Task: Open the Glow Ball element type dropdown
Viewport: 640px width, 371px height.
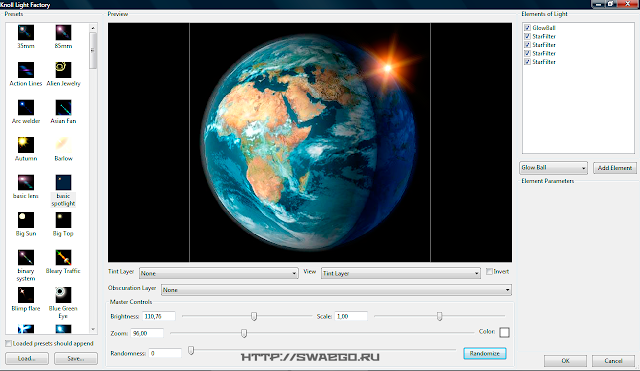Action: pyautogui.click(x=553, y=168)
